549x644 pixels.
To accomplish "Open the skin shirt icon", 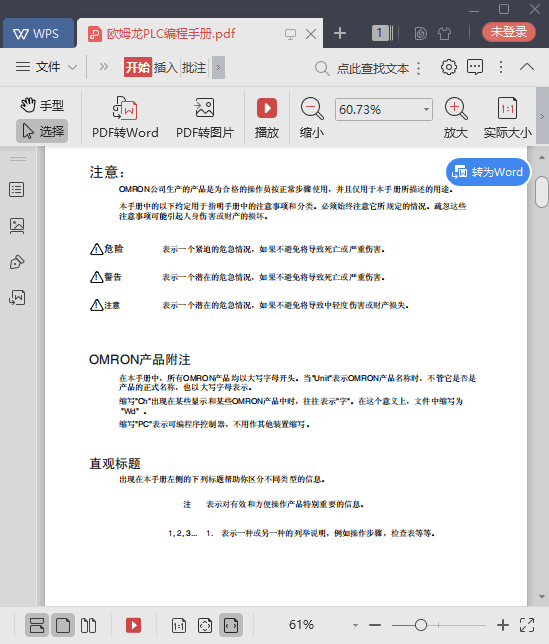I will click(x=444, y=33).
